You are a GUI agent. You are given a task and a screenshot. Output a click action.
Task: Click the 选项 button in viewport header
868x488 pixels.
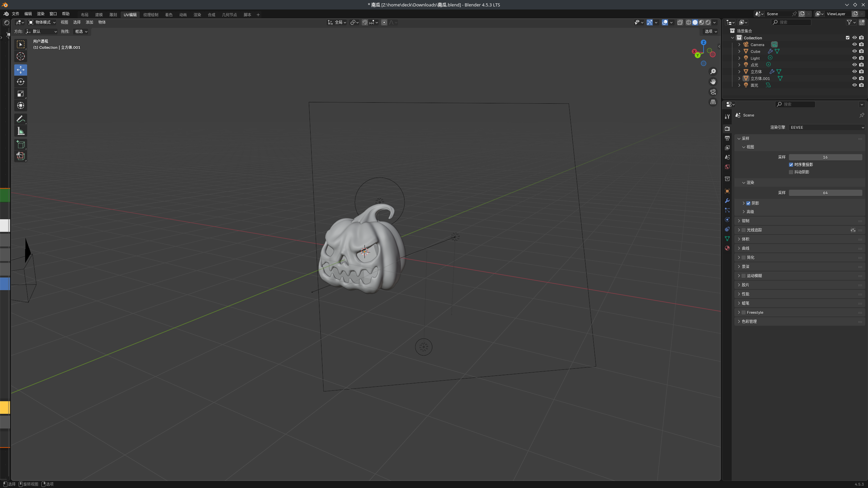pyautogui.click(x=711, y=31)
